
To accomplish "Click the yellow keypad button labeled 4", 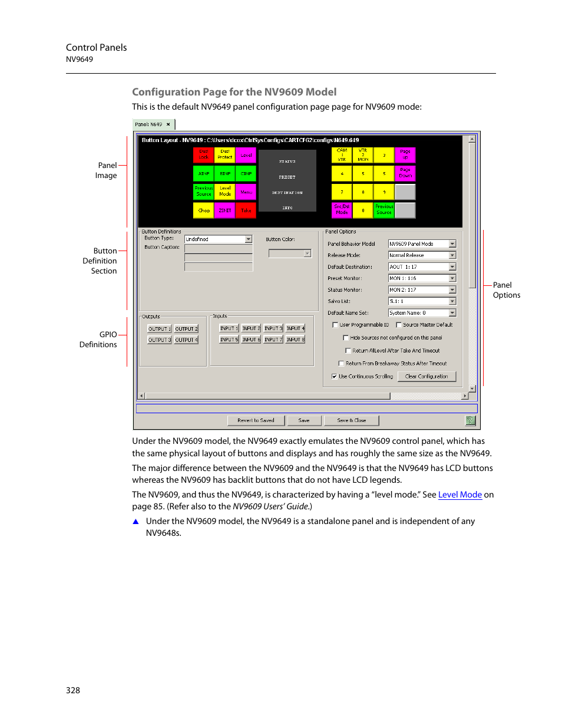I will click(x=342, y=173).
